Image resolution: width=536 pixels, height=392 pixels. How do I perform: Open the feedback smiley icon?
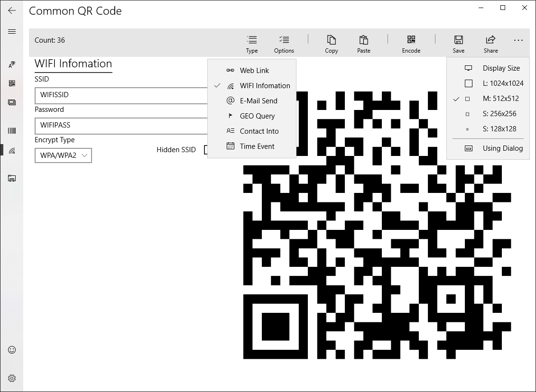[x=12, y=350]
